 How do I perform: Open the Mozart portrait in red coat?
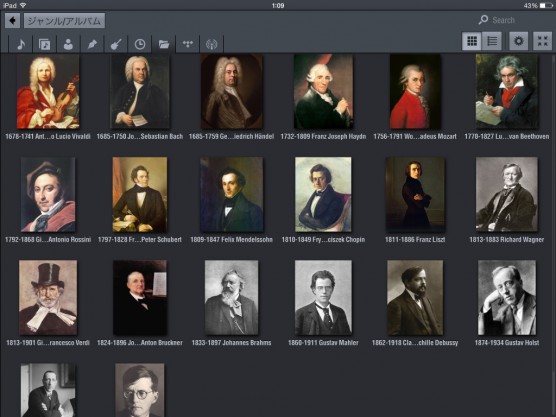click(415, 91)
